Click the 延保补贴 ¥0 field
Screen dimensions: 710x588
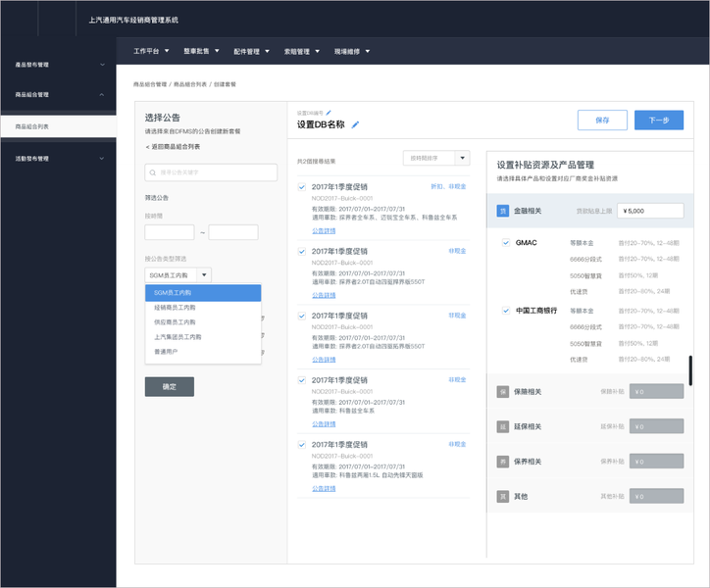tap(657, 426)
